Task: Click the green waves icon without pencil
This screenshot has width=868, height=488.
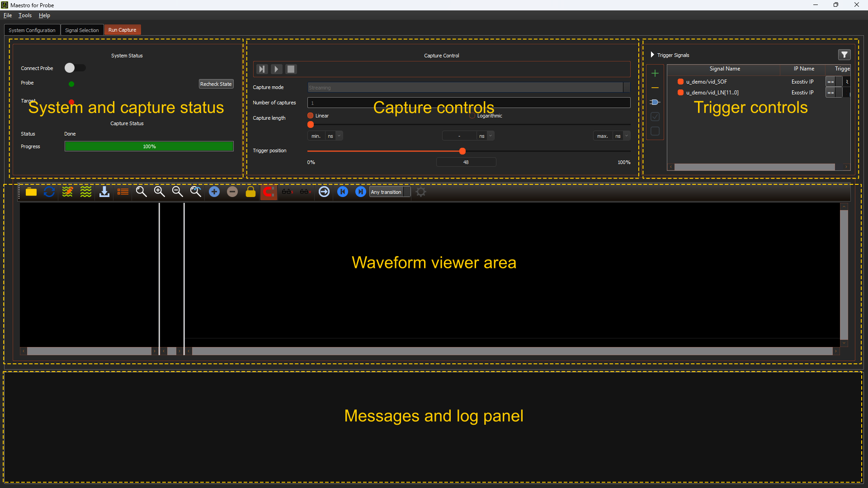Action: 86,192
